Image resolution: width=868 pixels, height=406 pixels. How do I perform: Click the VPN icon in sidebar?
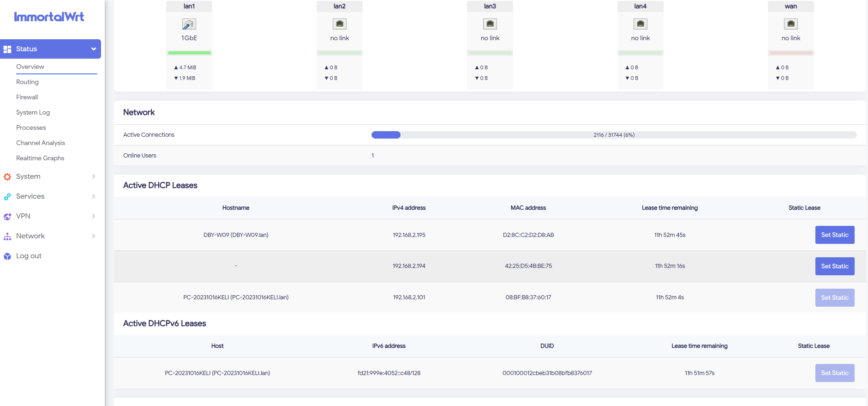7,216
